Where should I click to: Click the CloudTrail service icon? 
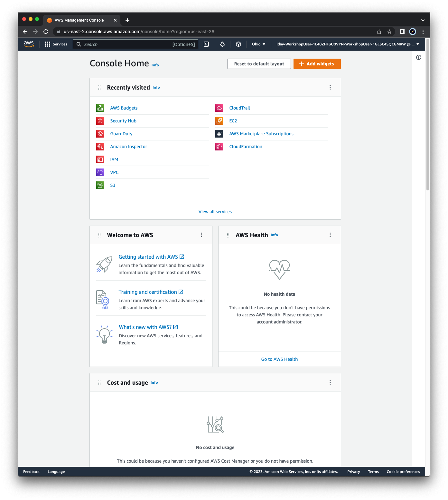click(219, 108)
